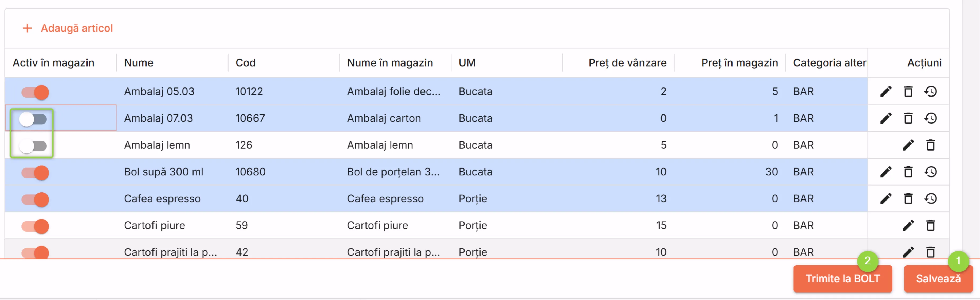Enable Ambalaj 07.03 in store
The image size is (980, 300).
[33, 119]
